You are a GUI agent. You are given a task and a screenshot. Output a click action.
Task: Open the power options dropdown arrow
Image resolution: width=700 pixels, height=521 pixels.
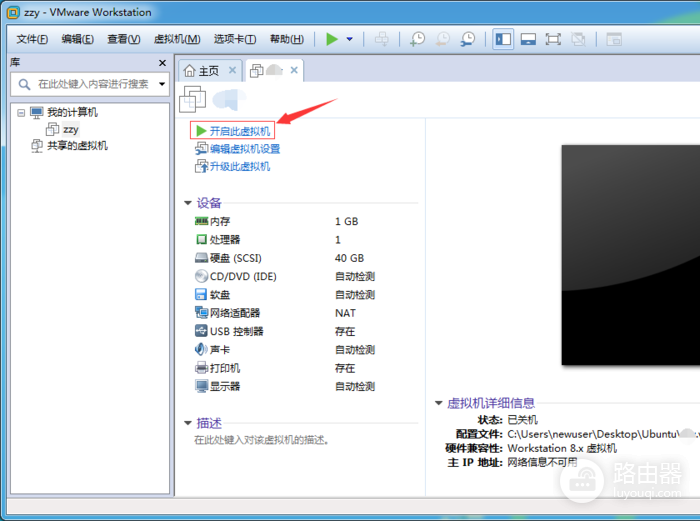350,39
